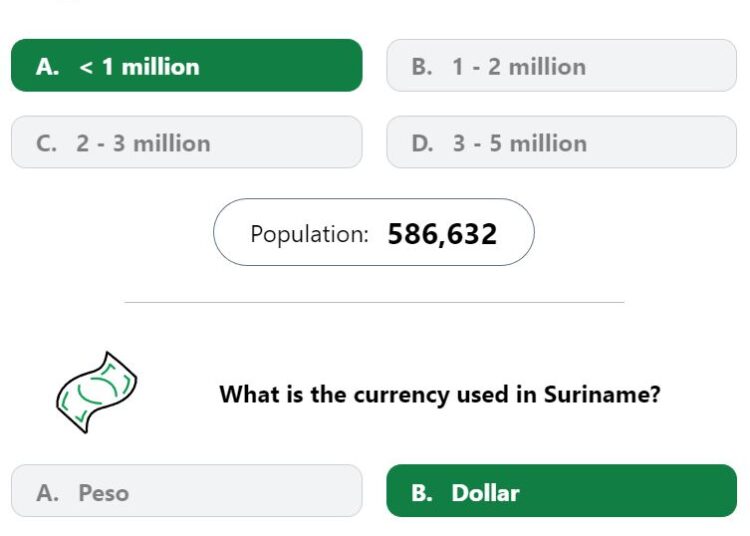This screenshot has width=750, height=536.
Task: Click the "Population:" label text
Action: [x=309, y=234]
